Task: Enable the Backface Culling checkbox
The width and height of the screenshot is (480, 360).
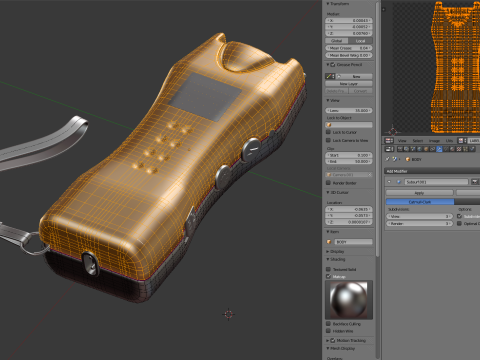Action: coord(328,324)
